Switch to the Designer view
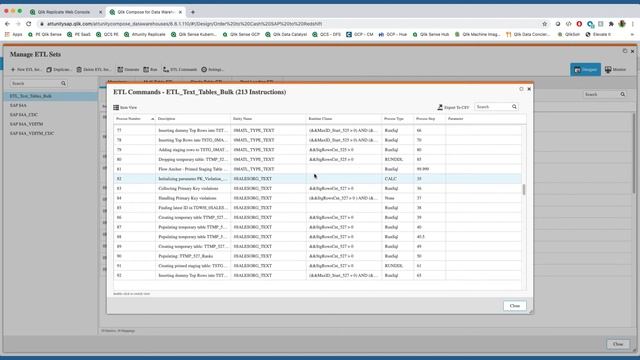This screenshot has height=360, width=640. pos(585,69)
